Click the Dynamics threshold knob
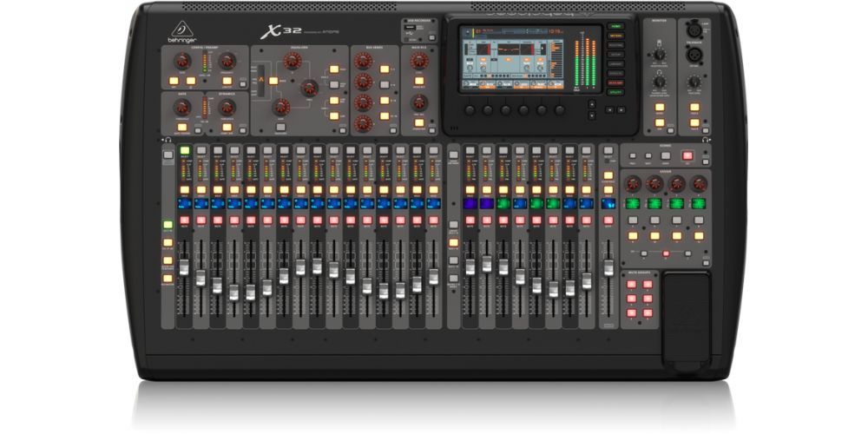868x434 pixels. [227, 108]
